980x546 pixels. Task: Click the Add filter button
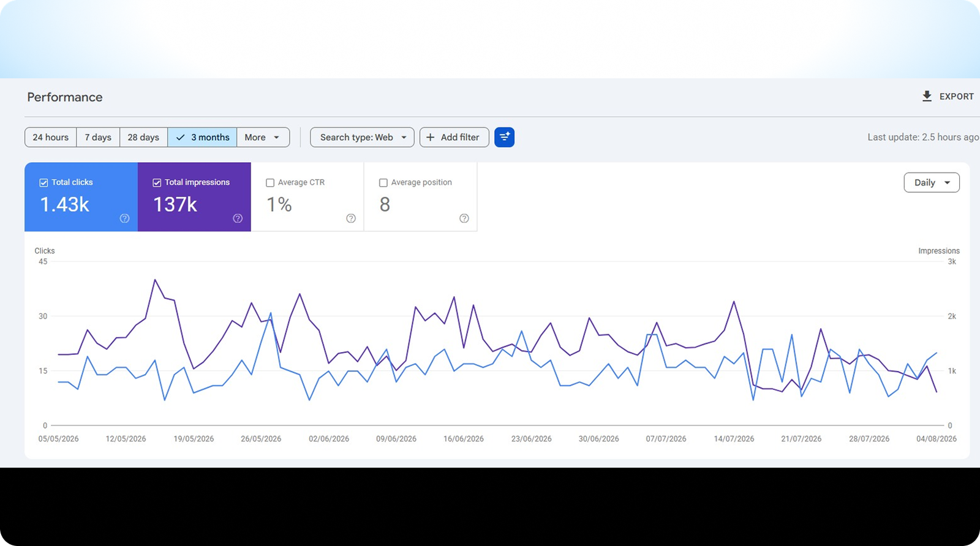(x=454, y=137)
